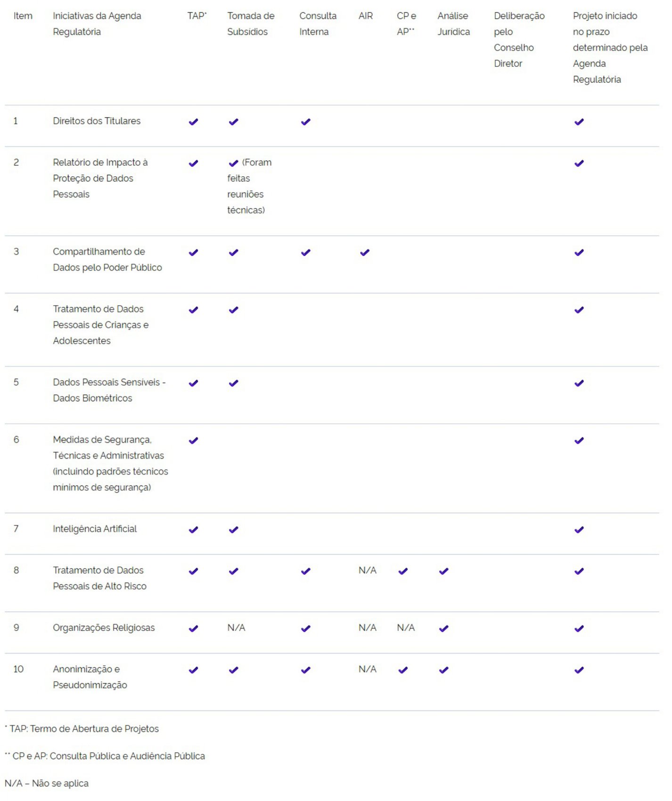Click checkmark beside 'Foram feitas reuniões técnicas'
This screenshot has width=672, height=801.
pos(233,163)
